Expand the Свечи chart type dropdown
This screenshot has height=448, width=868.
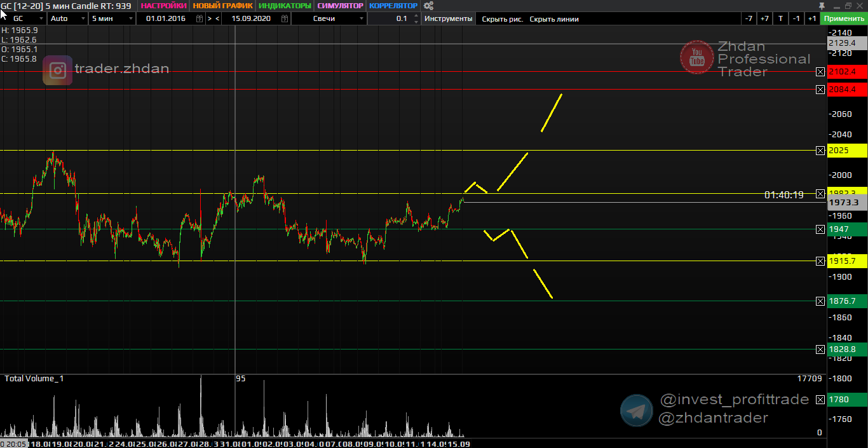point(362,18)
